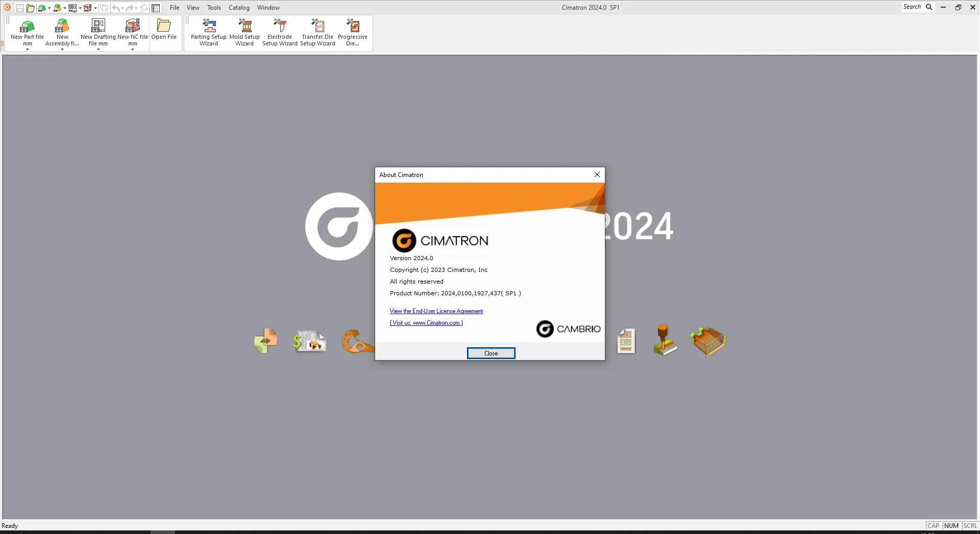Viewport: 980px width, 534px height.
Task: Open the list-settings icon before File menu
Action: point(156,8)
